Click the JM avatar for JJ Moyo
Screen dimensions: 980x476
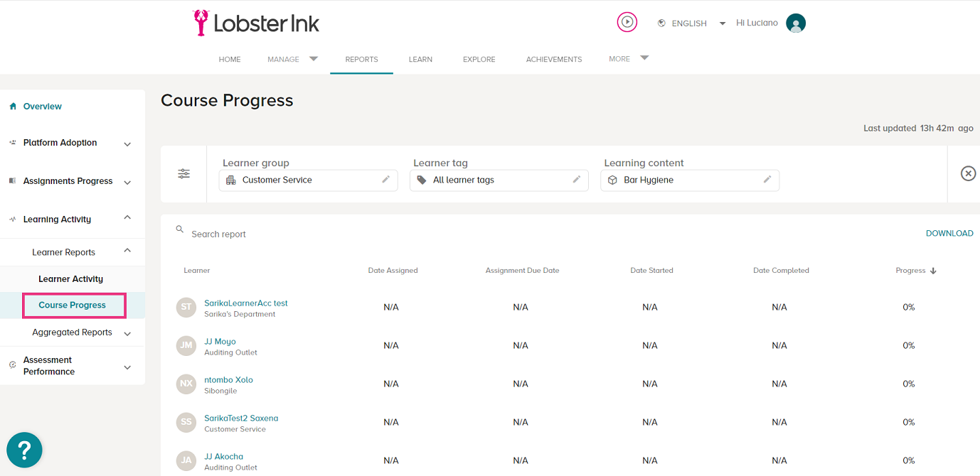pyautogui.click(x=186, y=345)
